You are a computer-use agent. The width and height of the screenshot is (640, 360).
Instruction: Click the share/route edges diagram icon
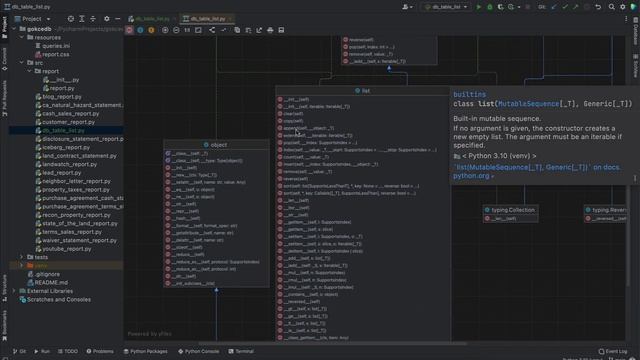tap(212, 30)
